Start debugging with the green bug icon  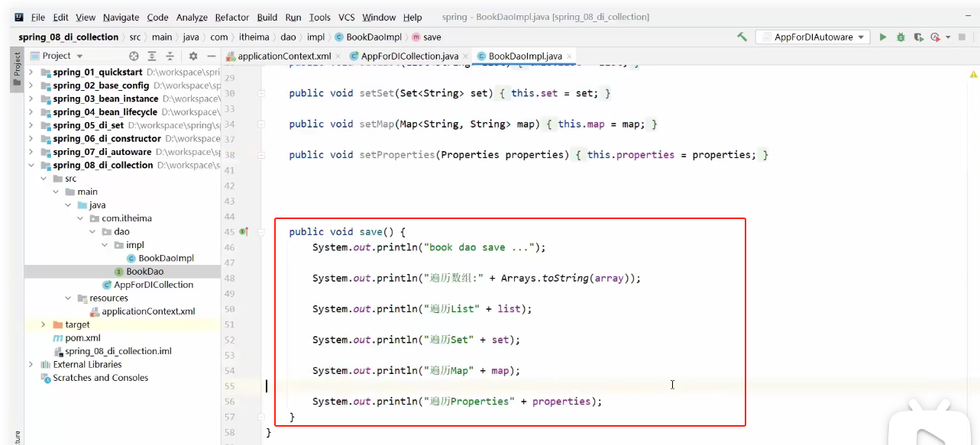(901, 37)
